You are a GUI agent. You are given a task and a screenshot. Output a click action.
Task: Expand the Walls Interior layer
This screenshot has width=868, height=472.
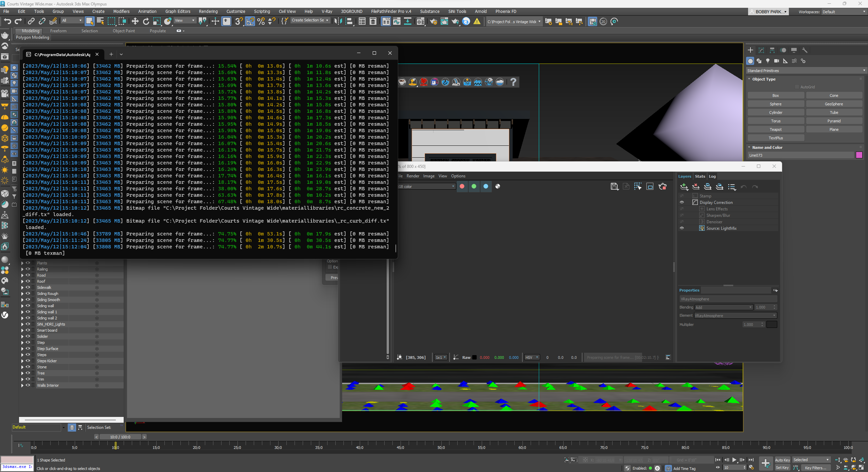click(22, 385)
